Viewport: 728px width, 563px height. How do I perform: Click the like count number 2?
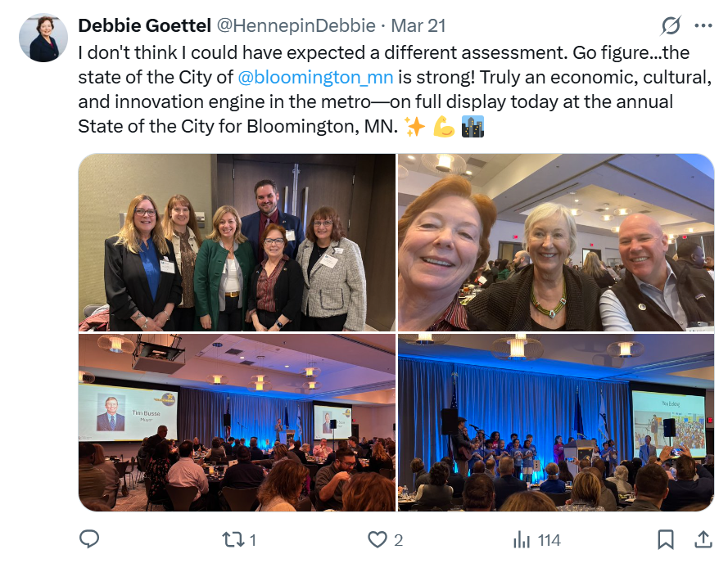[398, 540]
